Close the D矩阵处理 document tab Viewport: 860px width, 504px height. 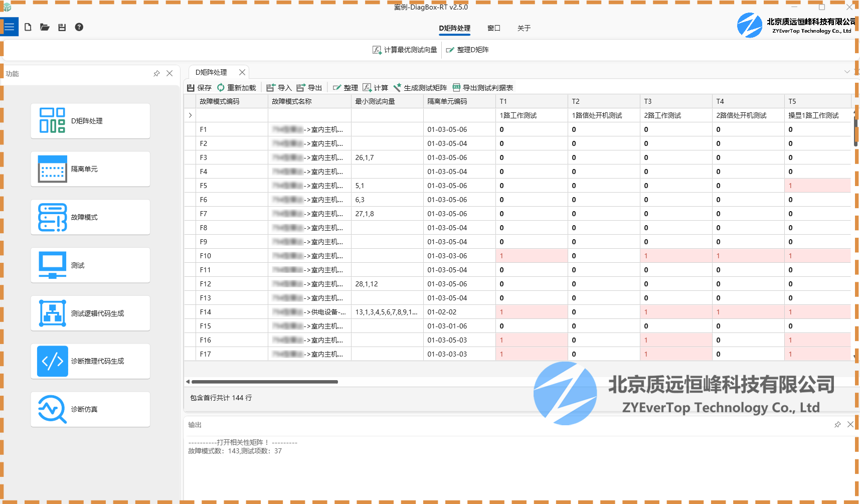point(242,72)
